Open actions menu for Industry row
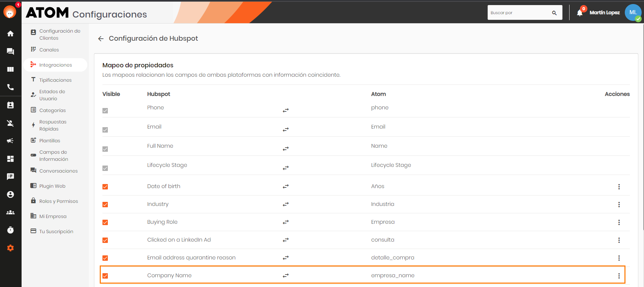644x287 pixels. click(x=619, y=205)
